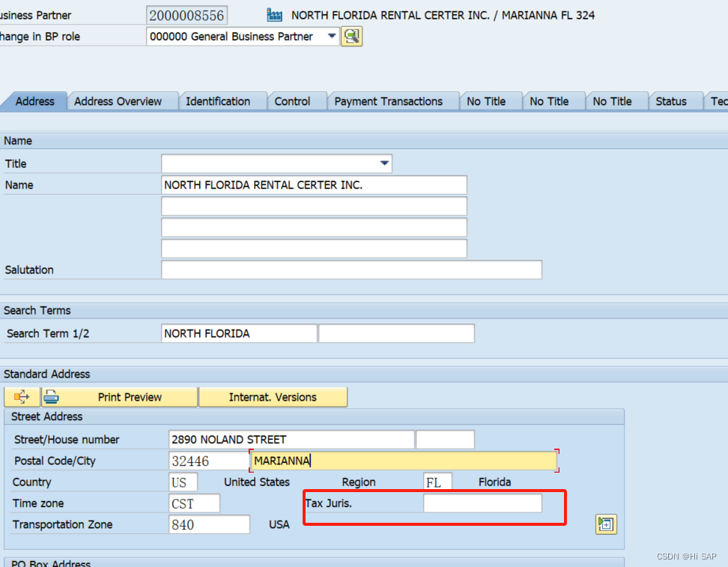Select the first No Title tab
This screenshot has height=567, width=728.
click(x=486, y=101)
